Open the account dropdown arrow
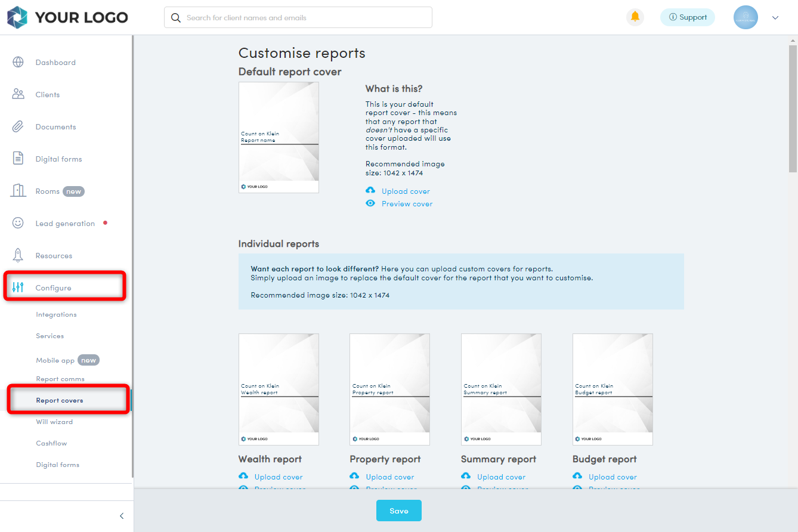 (x=775, y=18)
